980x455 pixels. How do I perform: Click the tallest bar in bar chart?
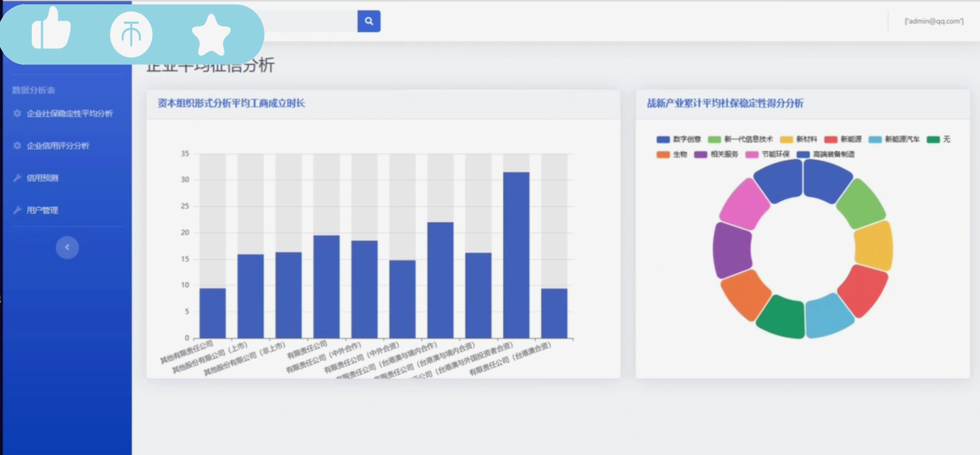tap(516, 255)
